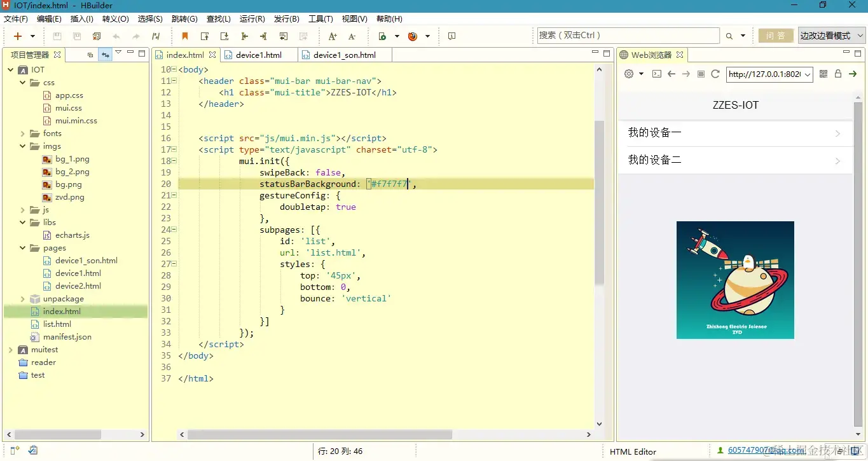Open the 运行(R) menu
Screen dimensions: 868x461
(252, 18)
